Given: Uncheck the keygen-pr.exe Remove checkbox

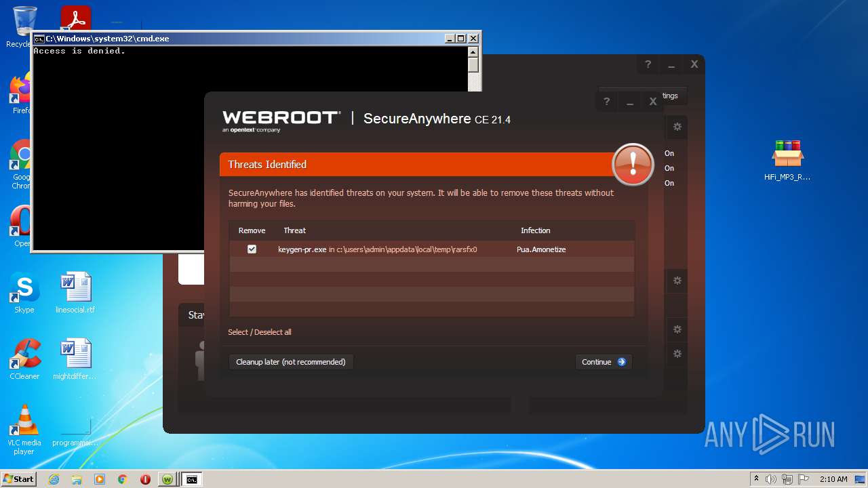Looking at the screenshot, I should [x=252, y=249].
